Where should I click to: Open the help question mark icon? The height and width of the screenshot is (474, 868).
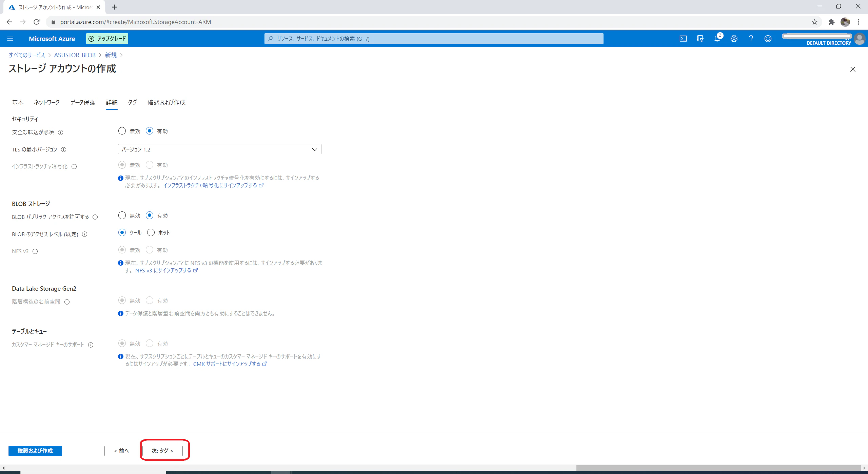[x=751, y=39]
